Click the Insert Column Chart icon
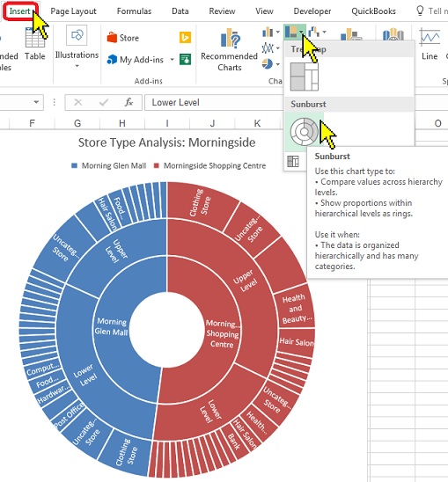Image resolution: width=448 pixels, height=482 pixels. (x=268, y=32)
